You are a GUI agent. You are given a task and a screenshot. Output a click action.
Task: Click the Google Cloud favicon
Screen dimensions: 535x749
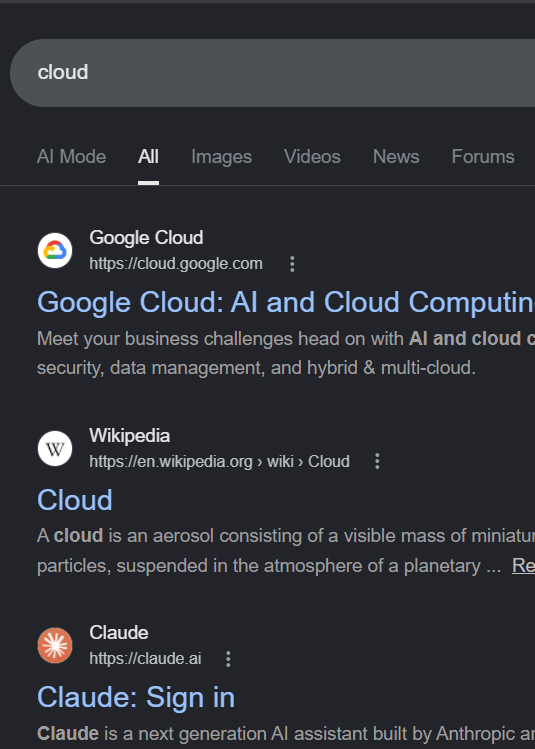[x=55, y=250]
